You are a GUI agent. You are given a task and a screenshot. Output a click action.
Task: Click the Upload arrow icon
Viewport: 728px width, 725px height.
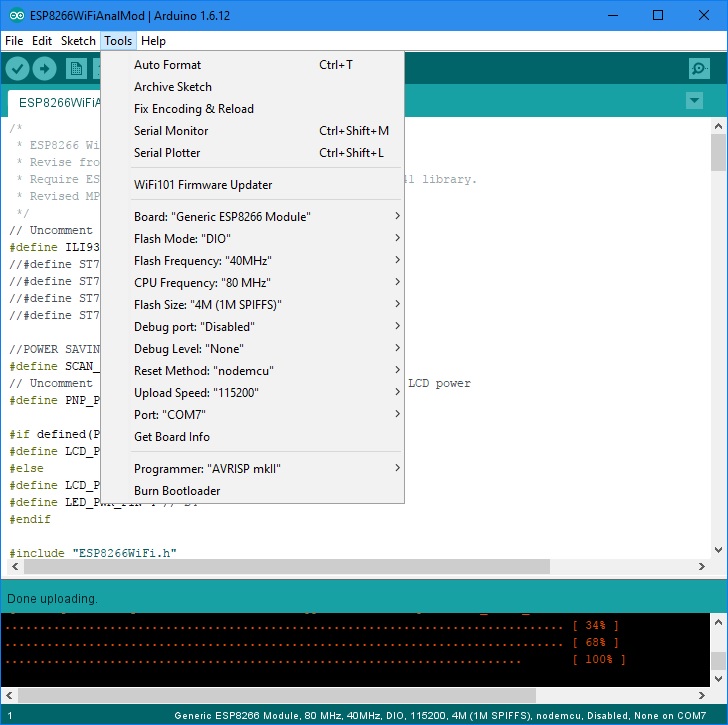coord(45,69)
